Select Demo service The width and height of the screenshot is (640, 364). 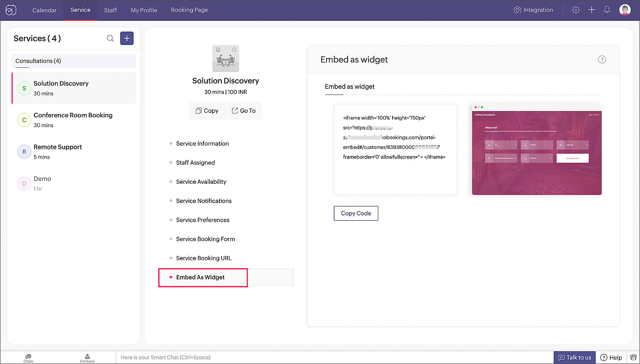point(74,183)
